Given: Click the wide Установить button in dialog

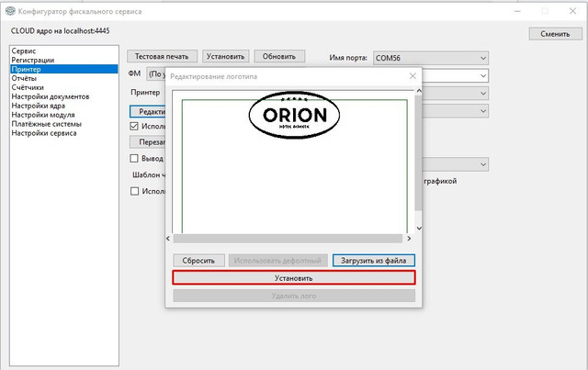Looking at the screenshot, I should click(294, 278).
